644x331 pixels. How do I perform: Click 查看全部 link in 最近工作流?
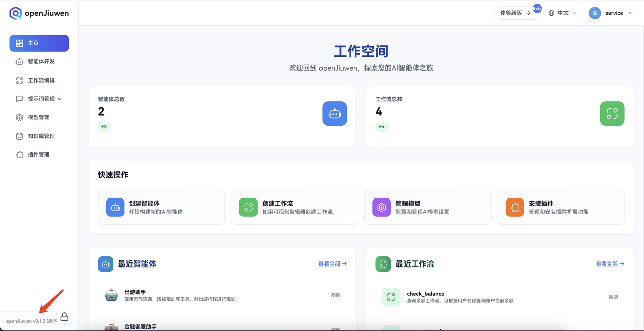(610, 264)
